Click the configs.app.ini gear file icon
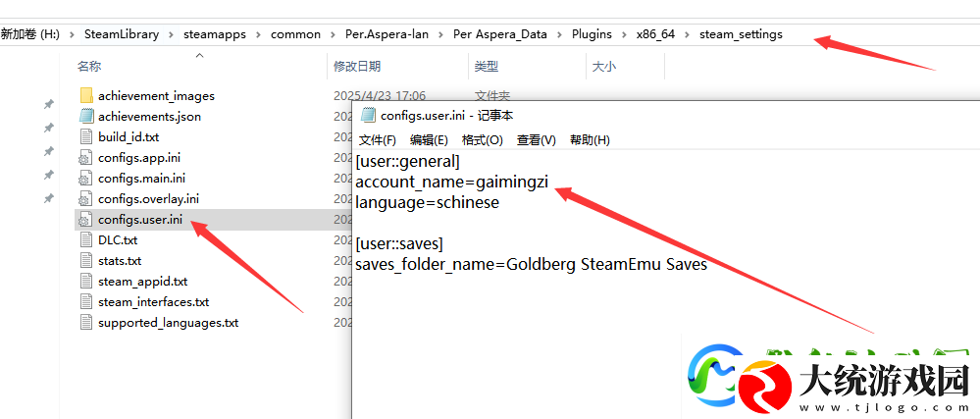980x419 pixels. pos(86,158)
